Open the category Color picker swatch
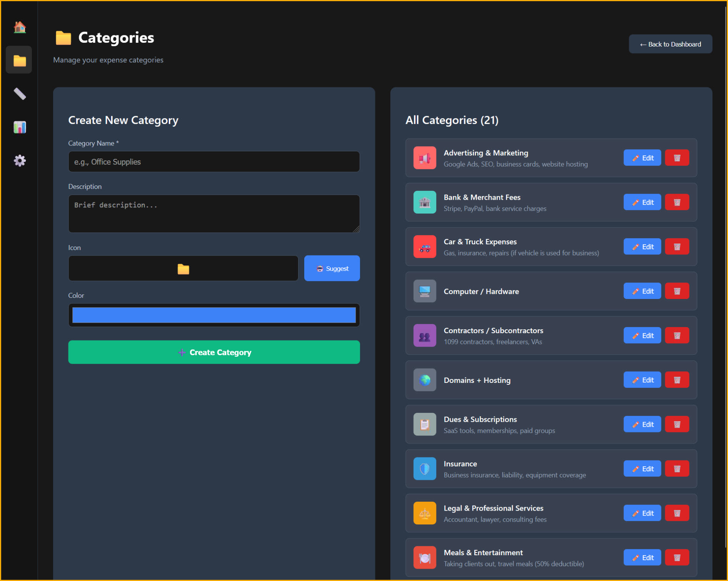 coord(214,315)
